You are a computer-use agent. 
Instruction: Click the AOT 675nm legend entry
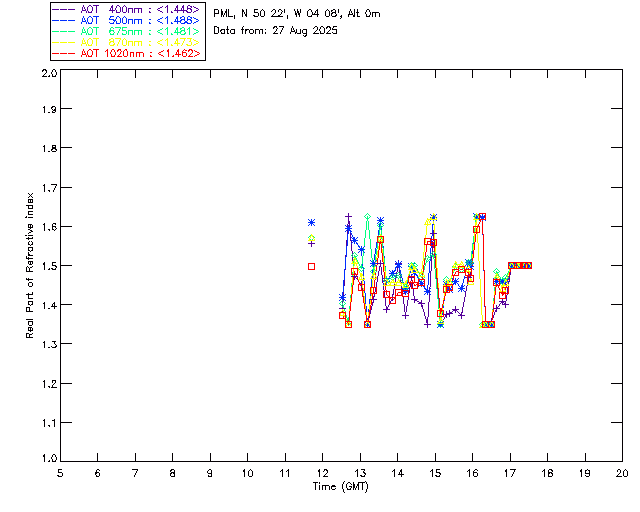click(127, 31)
